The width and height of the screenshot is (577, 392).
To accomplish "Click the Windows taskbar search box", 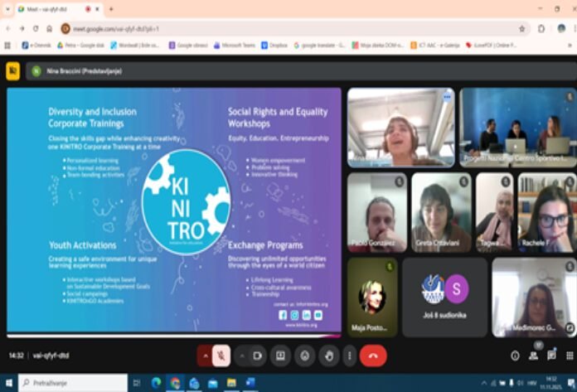I will coord(70,383).
